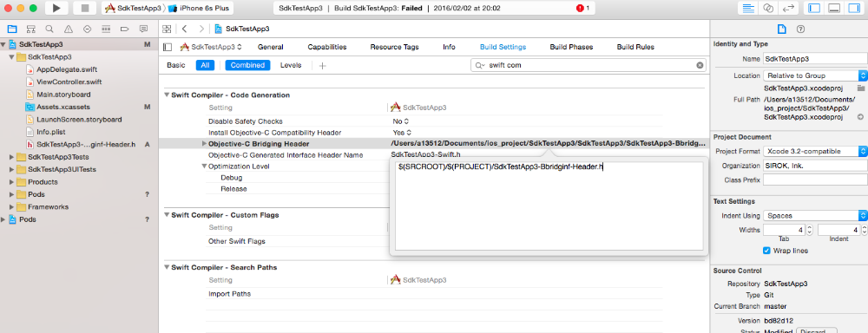This screenshot has height=333, width=868.
Task: Reveal the full path arrow
Action: click(x=860, y=117)
